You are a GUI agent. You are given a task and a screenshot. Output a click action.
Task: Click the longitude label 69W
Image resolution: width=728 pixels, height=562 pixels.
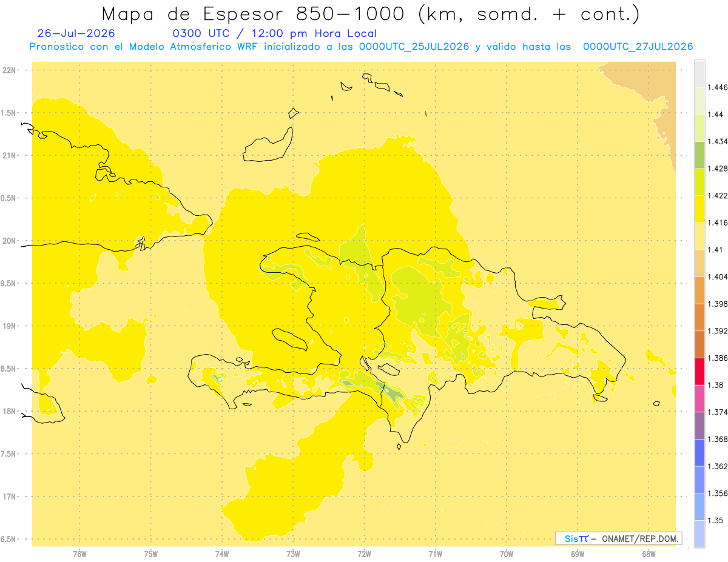(578, 554)
